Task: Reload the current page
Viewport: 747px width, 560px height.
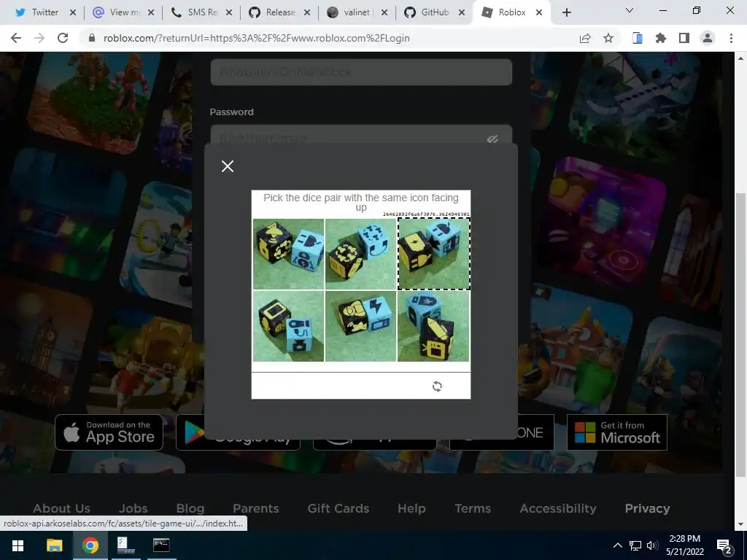Action: [63, 38]
